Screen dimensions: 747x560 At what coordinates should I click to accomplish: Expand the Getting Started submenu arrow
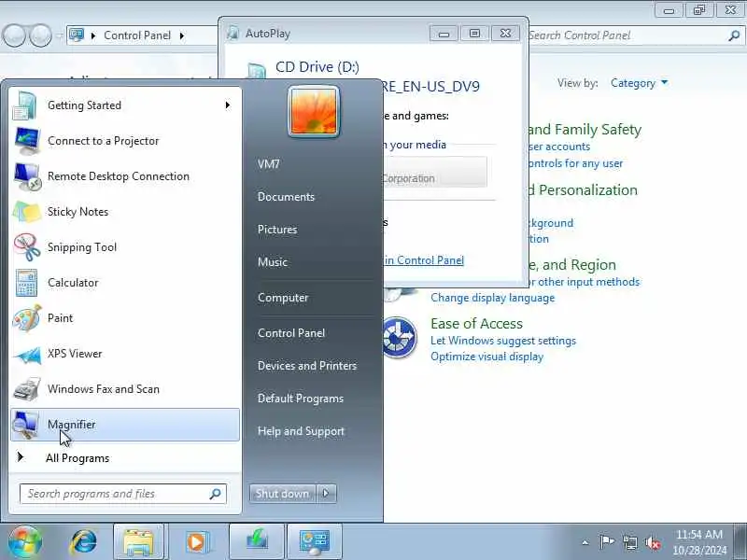pyautogui.click(x=227, y=105)
